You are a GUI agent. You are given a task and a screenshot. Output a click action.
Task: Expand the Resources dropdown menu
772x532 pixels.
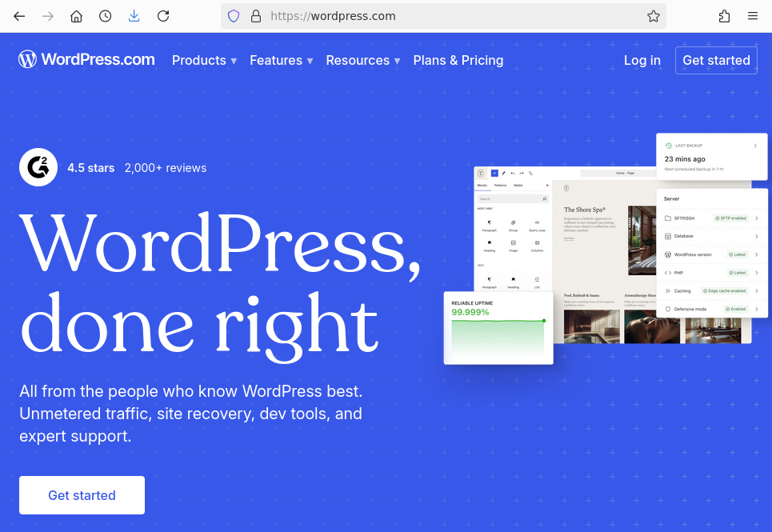pyautogui.click(x=362, y=60)
